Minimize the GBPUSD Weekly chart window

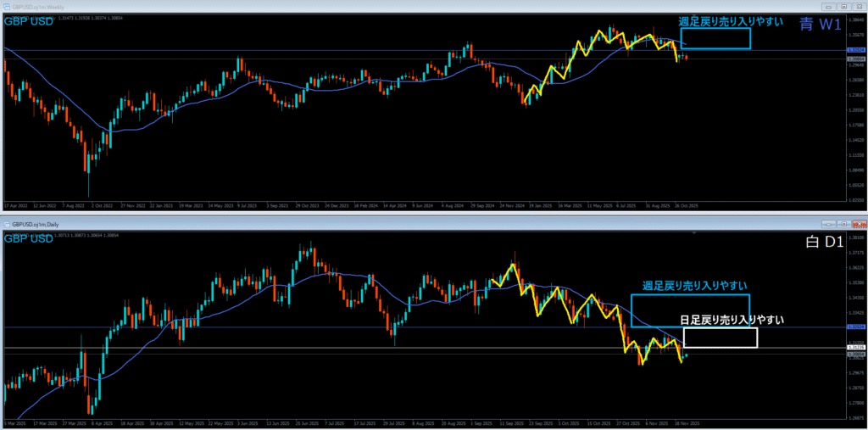[828, 8]
